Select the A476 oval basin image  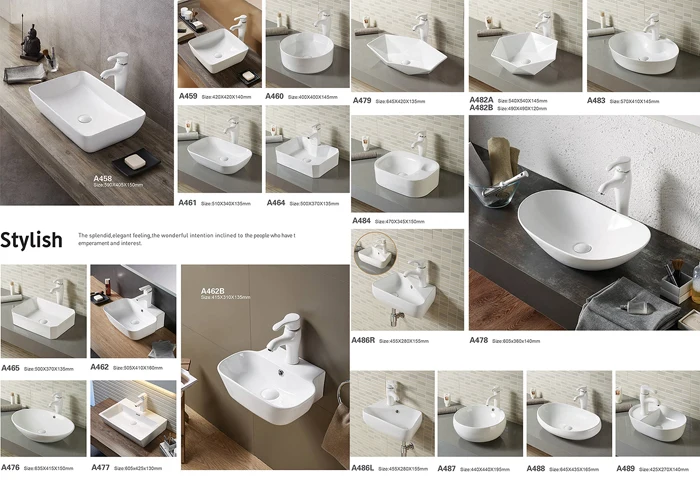coord(44,418)
